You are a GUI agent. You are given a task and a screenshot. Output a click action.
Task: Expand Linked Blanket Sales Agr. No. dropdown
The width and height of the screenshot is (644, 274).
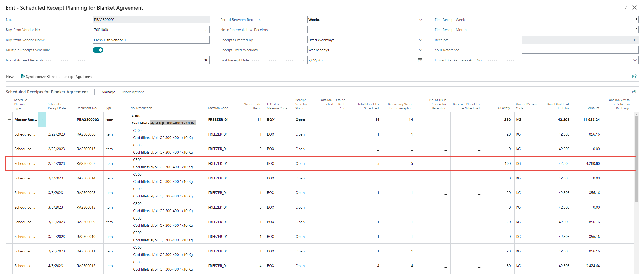[635, 60]
